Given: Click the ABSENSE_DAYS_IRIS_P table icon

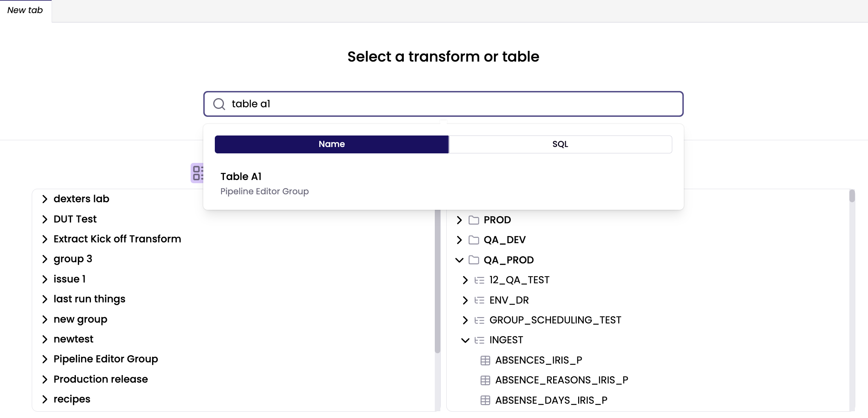Looking at the screenshot, I should 485,400.
